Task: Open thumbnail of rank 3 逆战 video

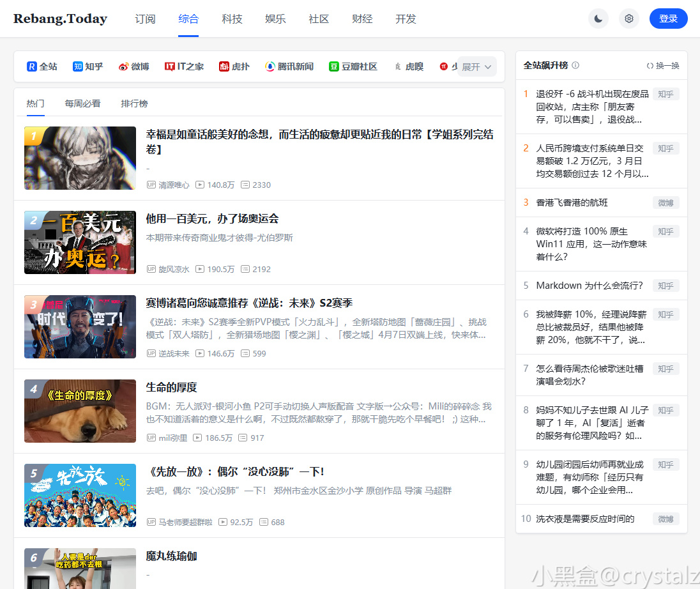Action: point(80,327)
